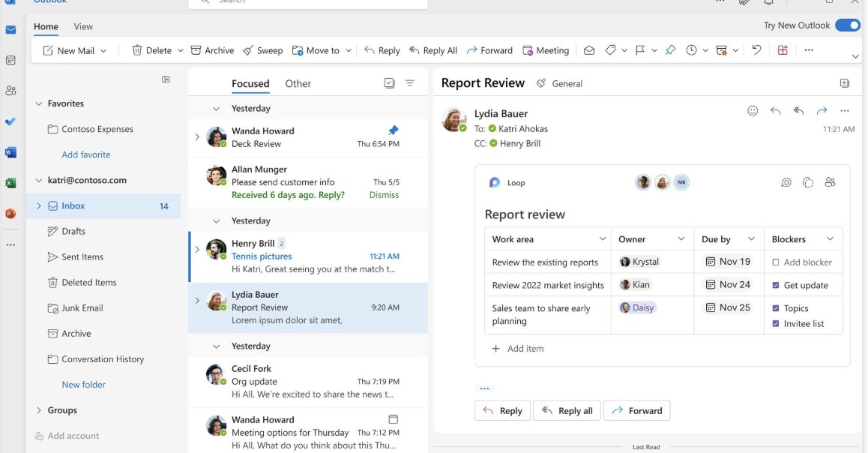The width and height of the screenshot is (868, 453).
Task: Launch Excel from the left app rail
Action: point(10,181)
